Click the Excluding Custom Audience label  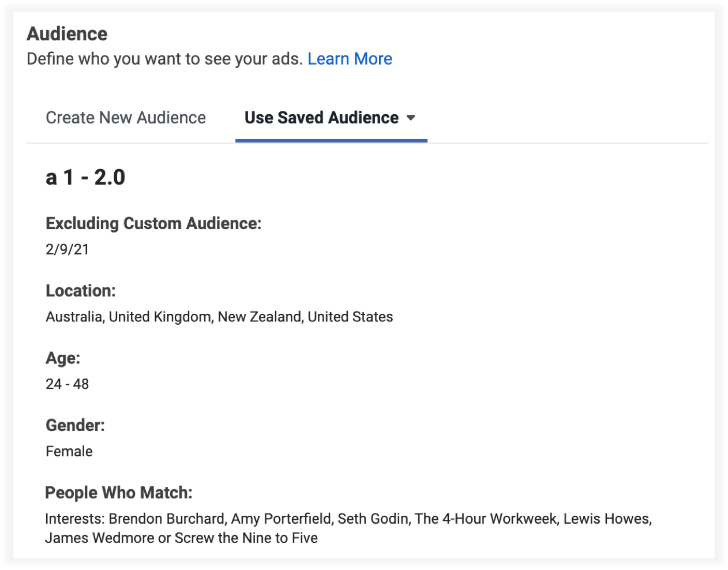(x=153, y=223)
